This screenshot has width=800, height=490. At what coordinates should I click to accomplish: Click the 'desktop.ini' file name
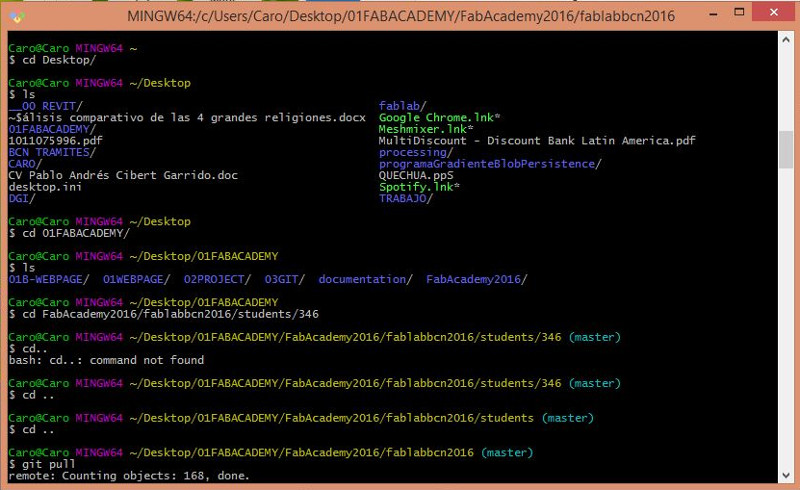(x=45, y=187)
